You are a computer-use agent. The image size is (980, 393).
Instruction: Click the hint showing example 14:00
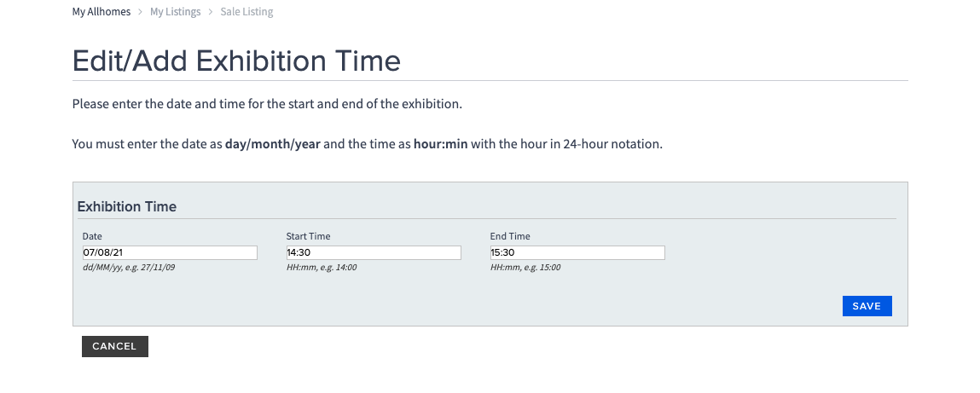point(321,268)
